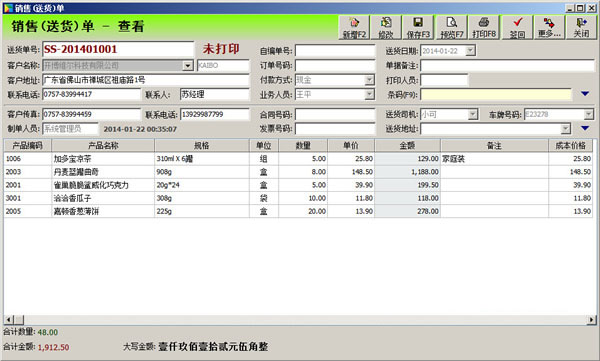Open the 付款方式 payment method dropdown
This screenshot has height=361, width=600.
point(369,80)
